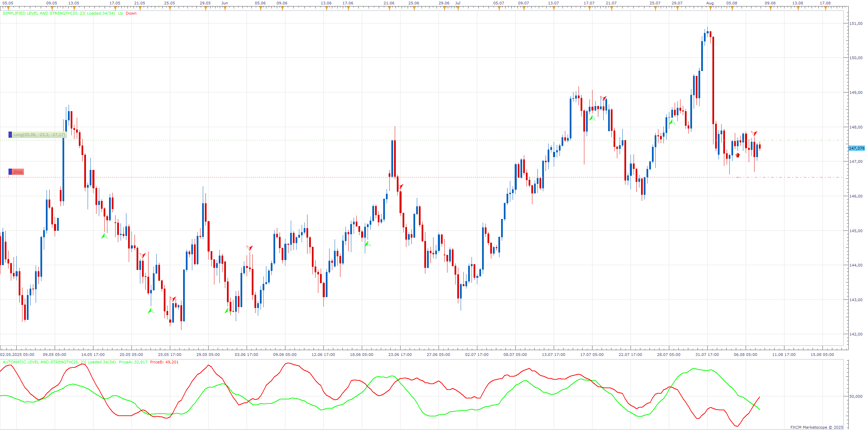The image size is (868, 430).
Task: Select the AUTOMATIC LEVEL AND STRENGTH indicator label
Action: pyautogui.click(x=59, y=362)
